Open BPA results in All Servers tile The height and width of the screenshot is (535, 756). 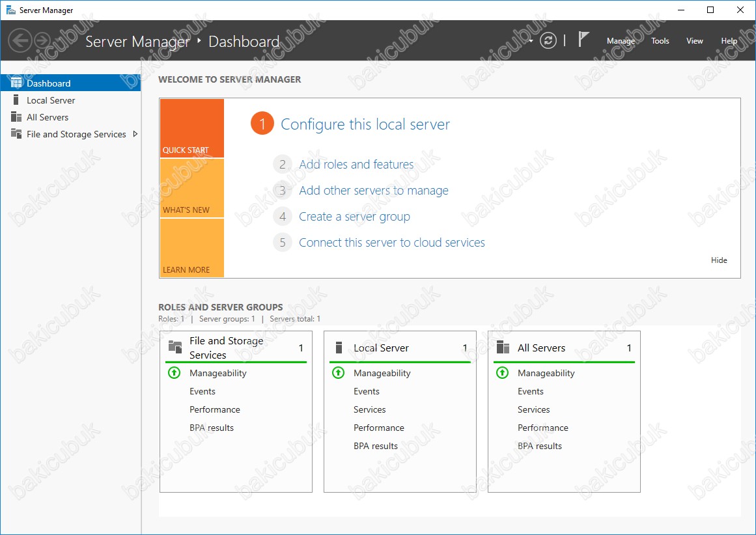540,446
